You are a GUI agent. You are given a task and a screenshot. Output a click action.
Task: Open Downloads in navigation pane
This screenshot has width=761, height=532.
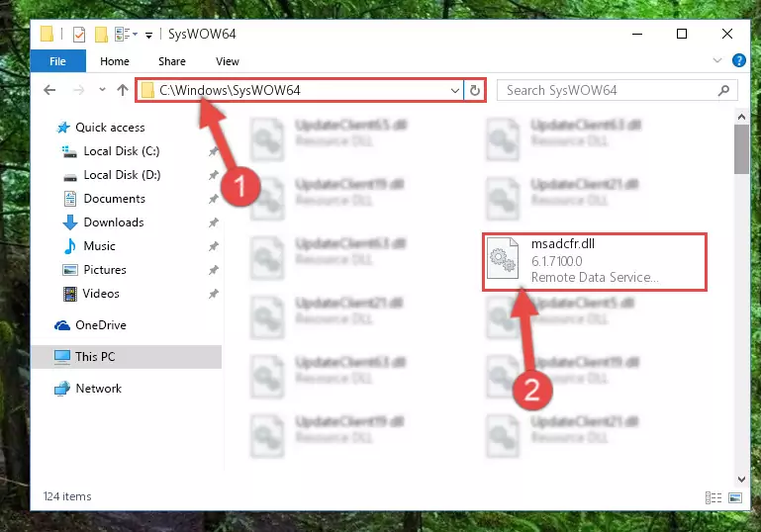click(x=103, y=222)
